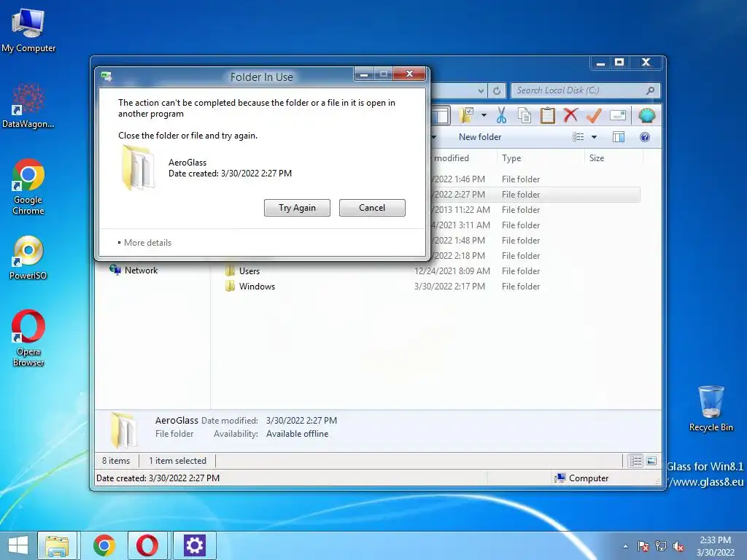Viewport: 747px width, 560px height.
Task: Open the address bar history dropdown
Action: (481, 90)
